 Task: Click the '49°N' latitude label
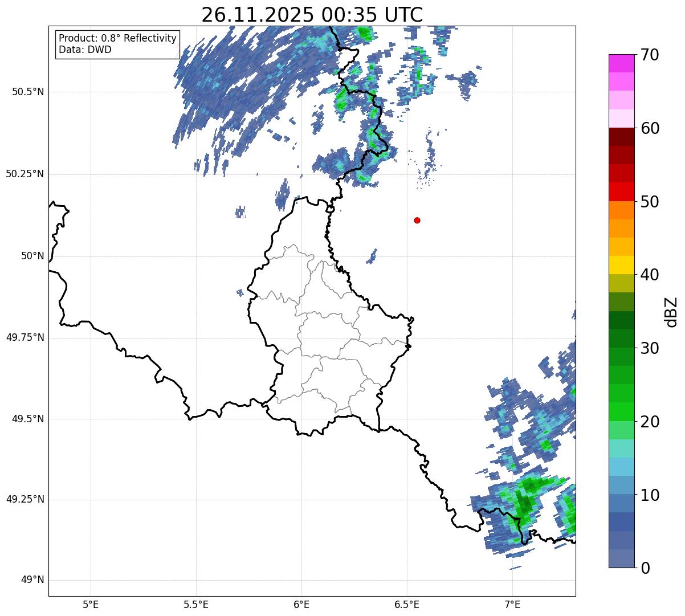tap(32, 580)
